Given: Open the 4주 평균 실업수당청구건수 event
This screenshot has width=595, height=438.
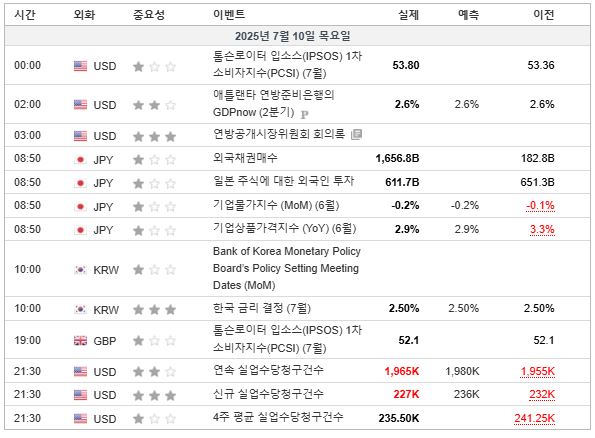Looking at the screenshot, I should click(278, 418).
